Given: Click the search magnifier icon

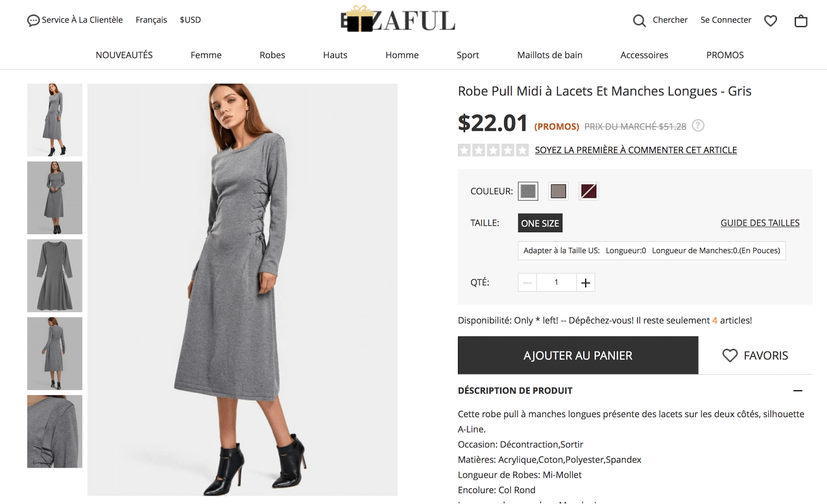Looking at the screenshot, I should point(639,21).
